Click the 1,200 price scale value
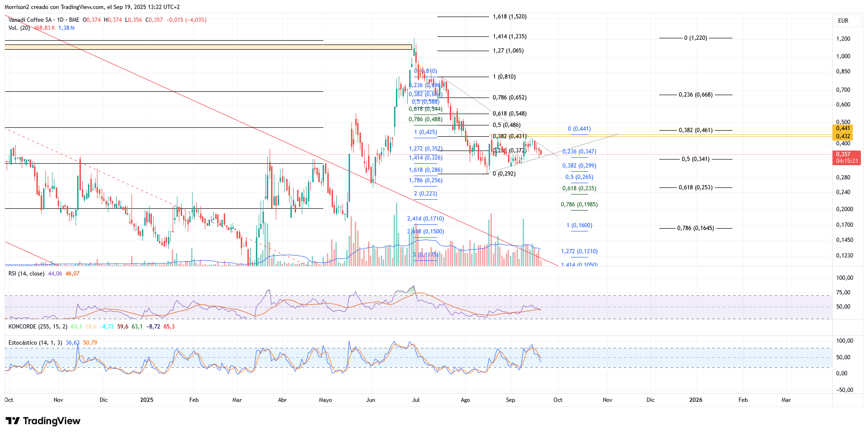This screenshot has width=868, height=435. point(843,39)
